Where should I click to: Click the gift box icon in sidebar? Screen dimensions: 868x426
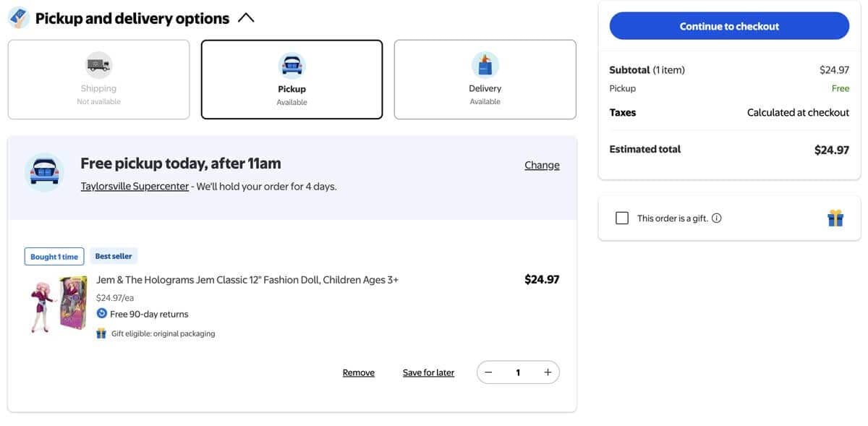point(835,218)
